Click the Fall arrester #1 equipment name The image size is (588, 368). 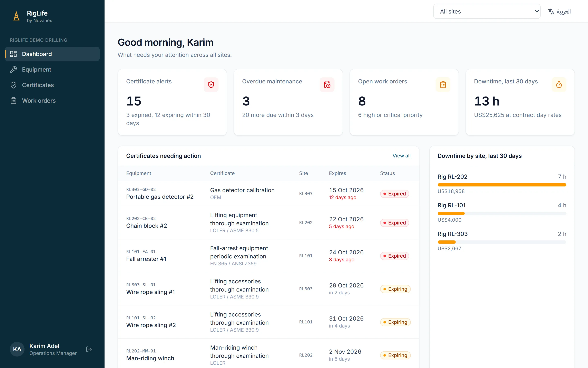coord(146,259)
